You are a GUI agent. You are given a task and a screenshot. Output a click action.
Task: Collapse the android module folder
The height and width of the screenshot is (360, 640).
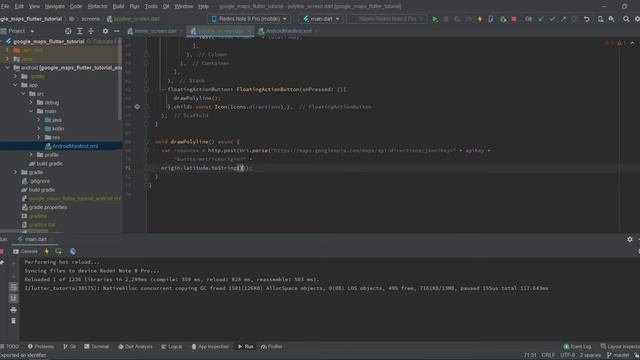pos(8,68)
